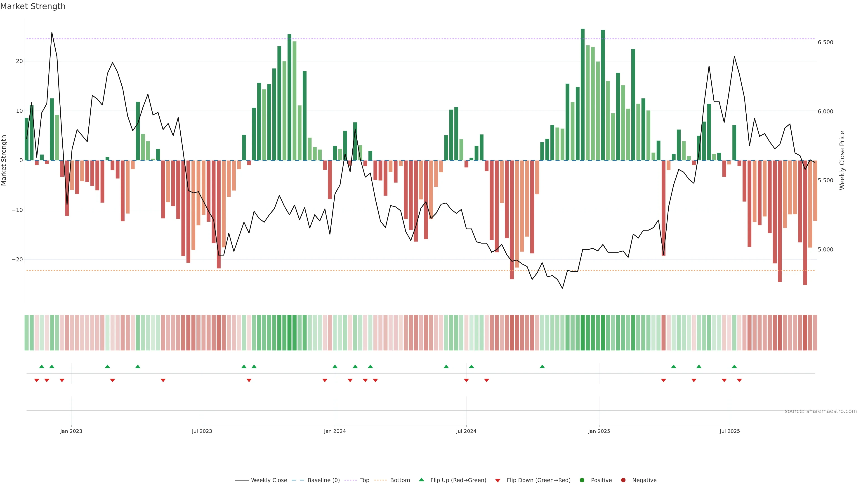868x488 pixels.
Task: Click the Market Strength chart title
Action: 33,6
